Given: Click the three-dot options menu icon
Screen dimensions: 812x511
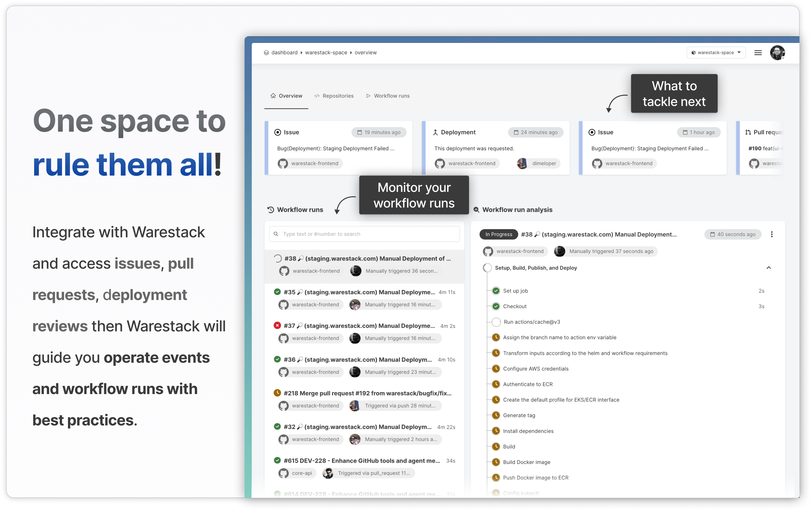Looking at the screenshot, I should (x=772, y=234).
